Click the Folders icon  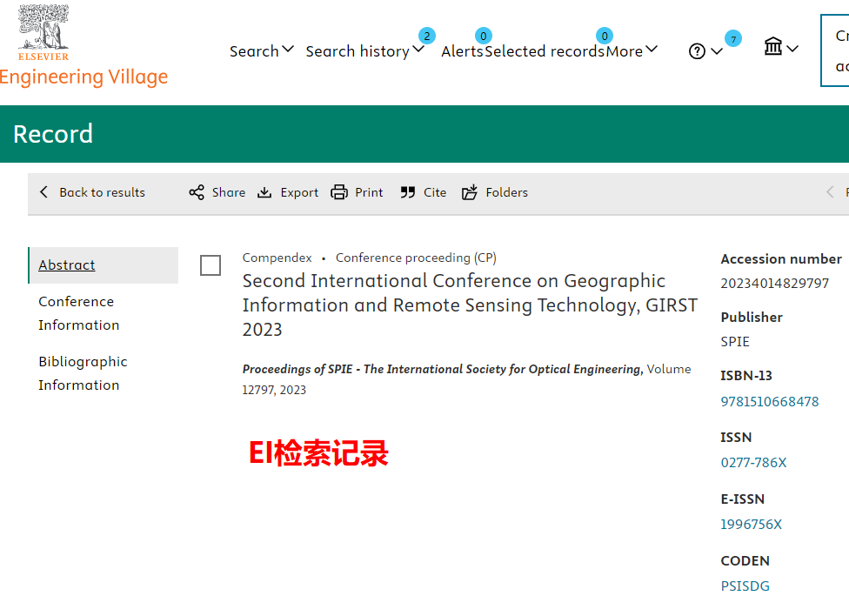[x=470, y=191]
